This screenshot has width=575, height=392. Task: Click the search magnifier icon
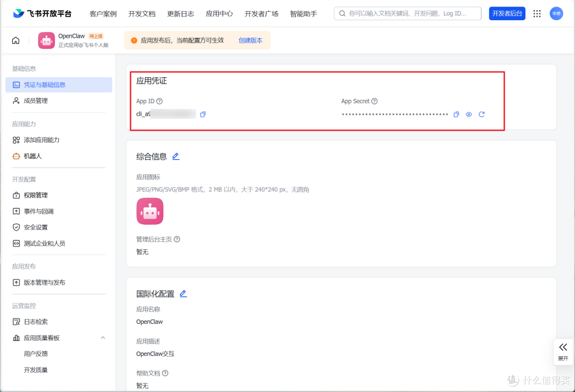342,13
